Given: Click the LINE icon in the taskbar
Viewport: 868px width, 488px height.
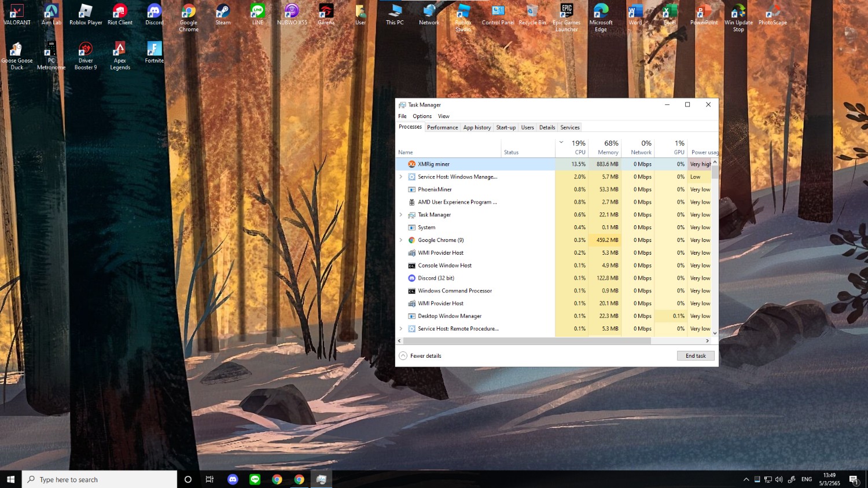Looking at the screenshot, I should 255,479.
